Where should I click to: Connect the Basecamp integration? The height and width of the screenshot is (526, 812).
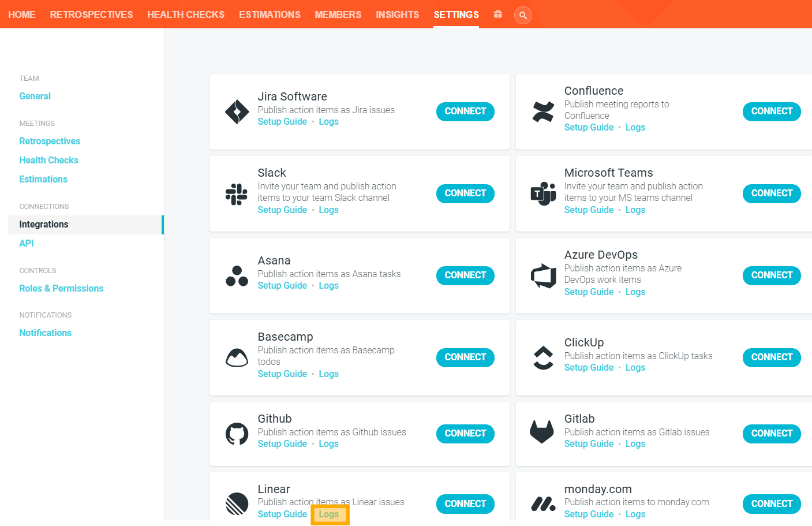pyautogui.click(x=465, y=357)
